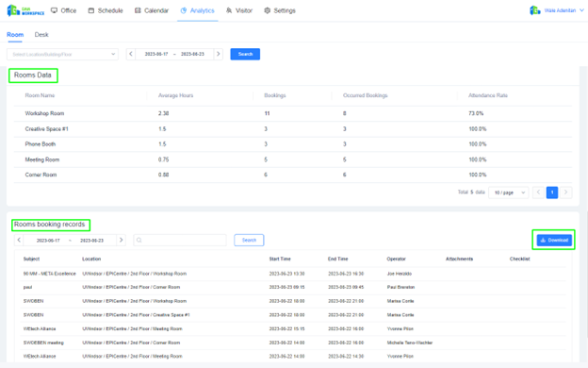This screenshot has height=368, width=588.
Task: Switch to the Desk tab
Action: point(41,35)
